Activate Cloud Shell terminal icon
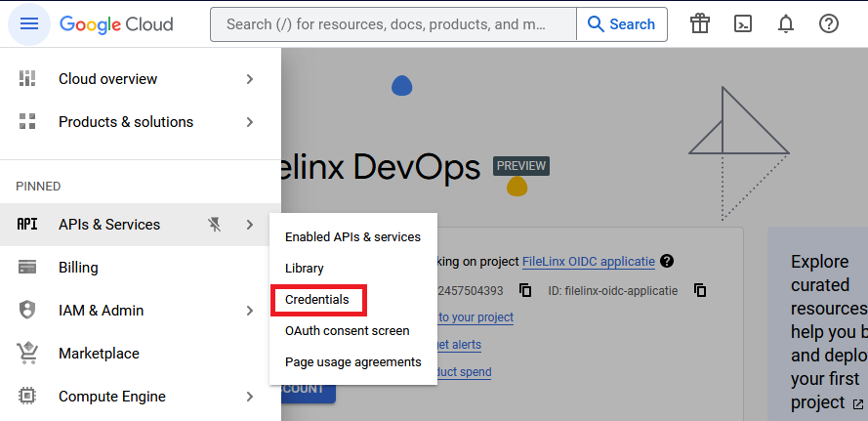868x421 pixels. [x=743, y=23]
